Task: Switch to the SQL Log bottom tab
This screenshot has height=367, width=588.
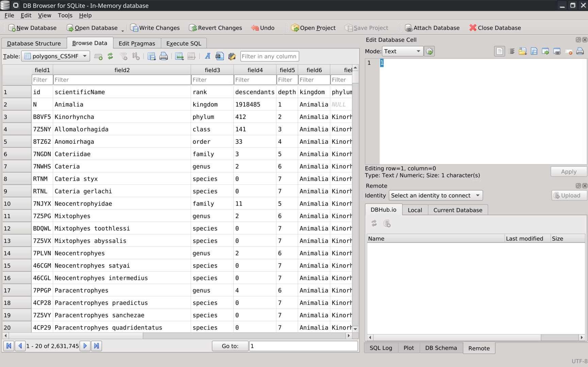Action: [381, 348]
